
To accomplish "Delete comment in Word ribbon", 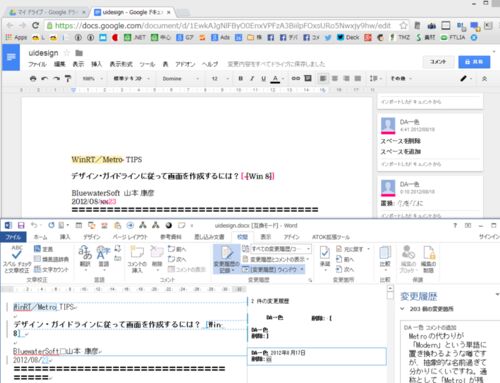I will tap(157, 258).
